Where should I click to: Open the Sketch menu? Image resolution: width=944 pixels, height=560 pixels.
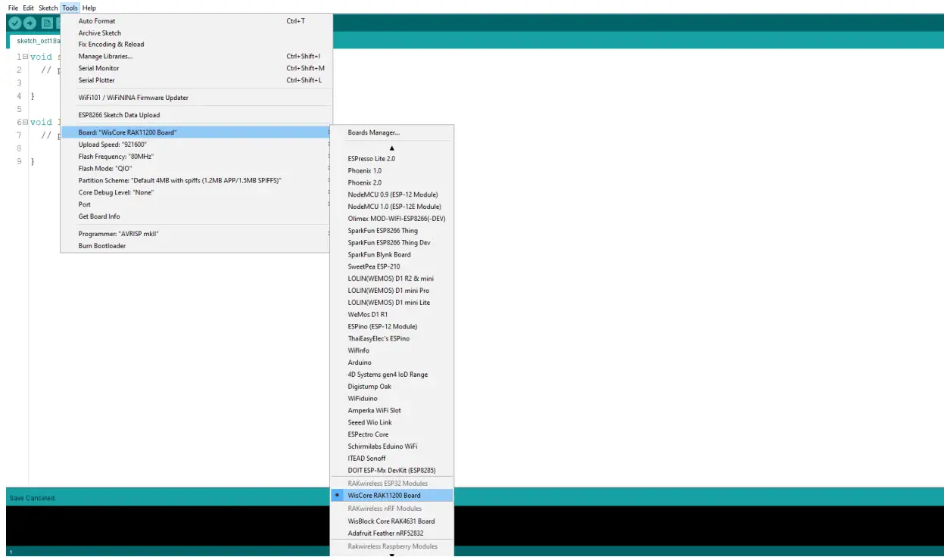[48, 8]
